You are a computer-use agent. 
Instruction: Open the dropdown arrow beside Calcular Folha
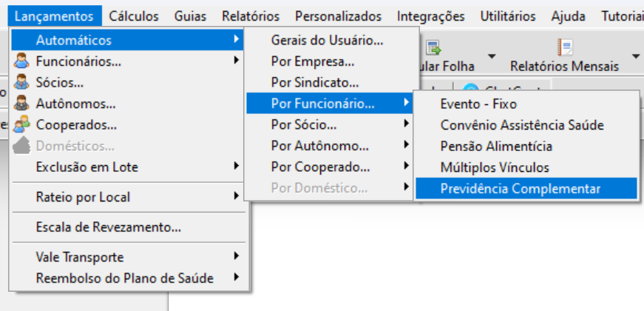(492, 56)
